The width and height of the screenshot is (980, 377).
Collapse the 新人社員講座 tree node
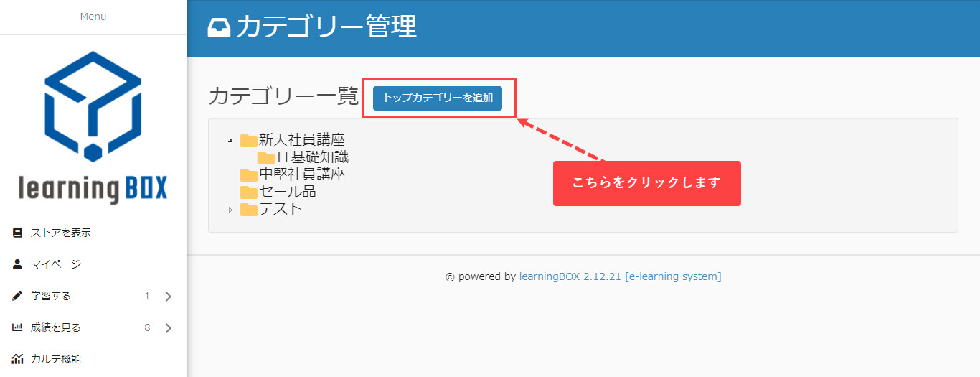coord(230,140)
